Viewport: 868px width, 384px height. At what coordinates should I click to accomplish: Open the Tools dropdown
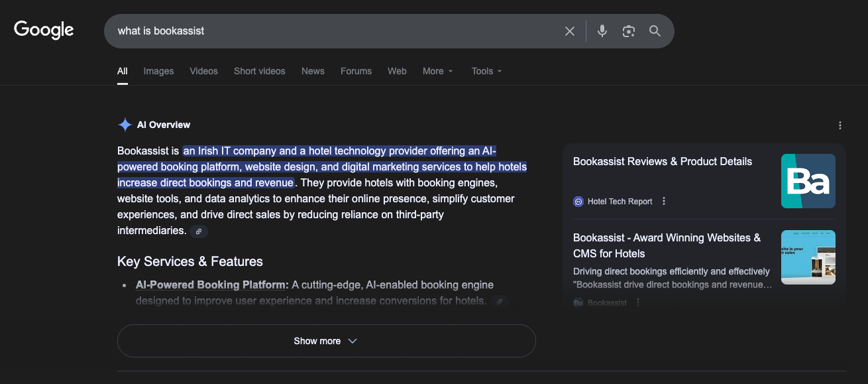[x=486, y=71]
